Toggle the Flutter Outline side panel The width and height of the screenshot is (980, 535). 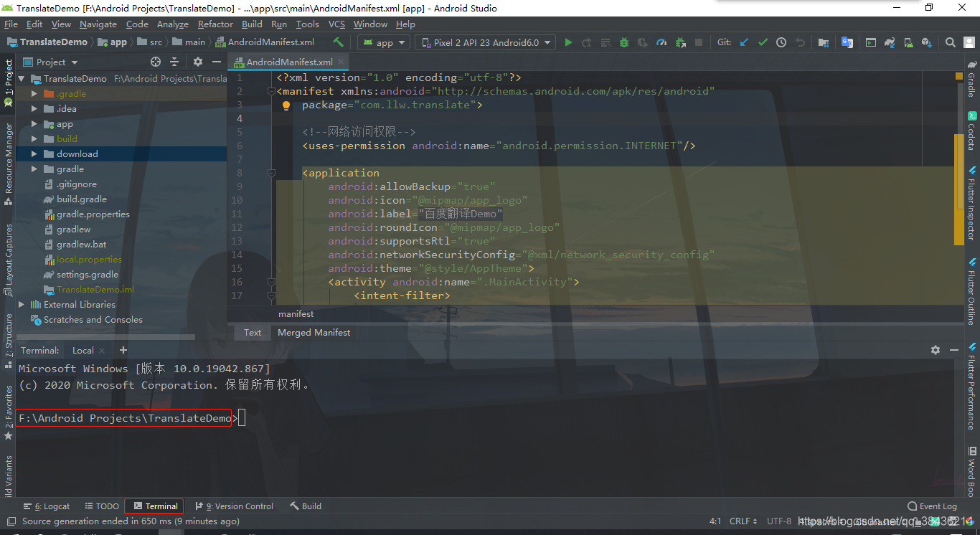click(x=972, y=291)
